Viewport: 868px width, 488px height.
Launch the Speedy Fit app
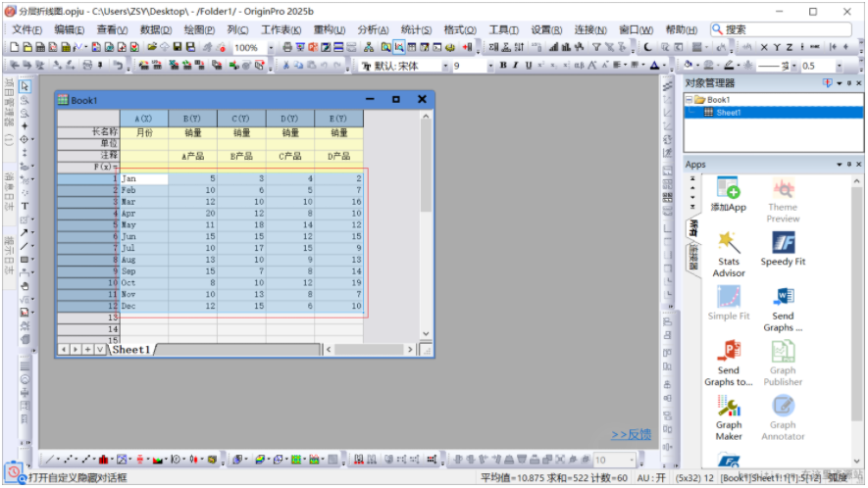click(x=783, y=249)
